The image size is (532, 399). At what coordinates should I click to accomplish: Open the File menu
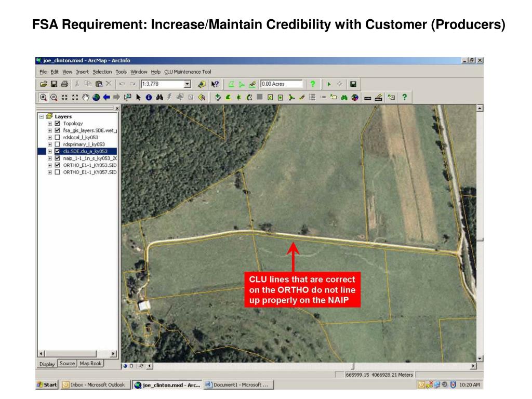coord(43,72)
